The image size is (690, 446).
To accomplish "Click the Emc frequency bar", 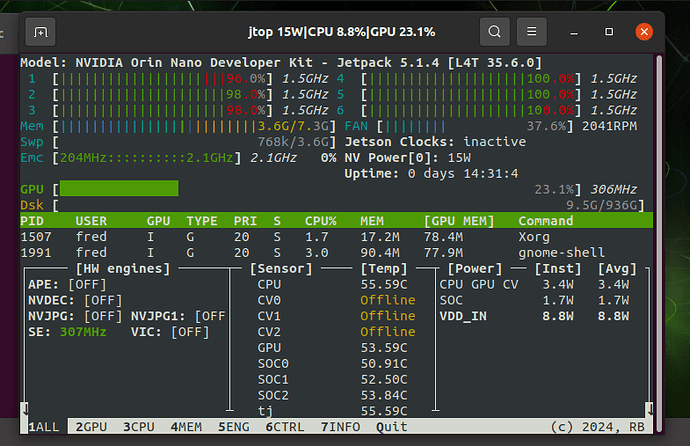I will click(x=147, y=158).
